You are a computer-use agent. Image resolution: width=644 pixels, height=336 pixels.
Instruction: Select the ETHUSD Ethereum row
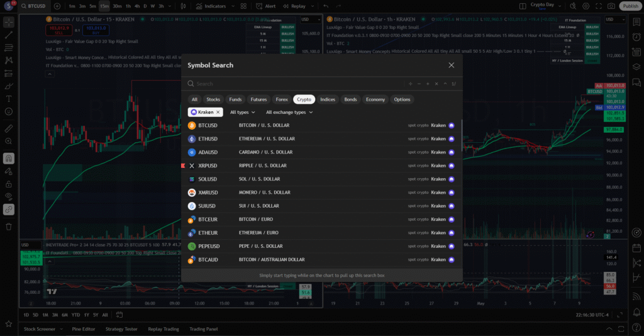tap(322, 139)
